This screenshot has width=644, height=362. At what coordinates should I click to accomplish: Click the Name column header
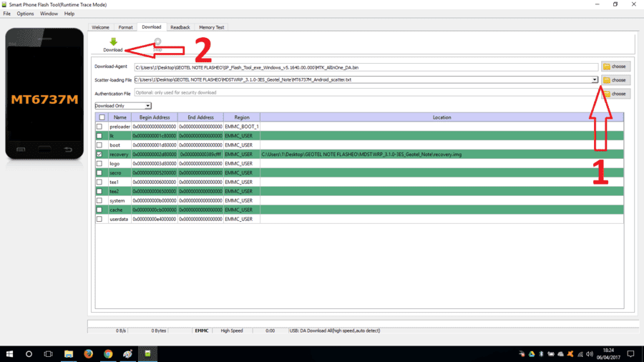[x=120, y=117]
